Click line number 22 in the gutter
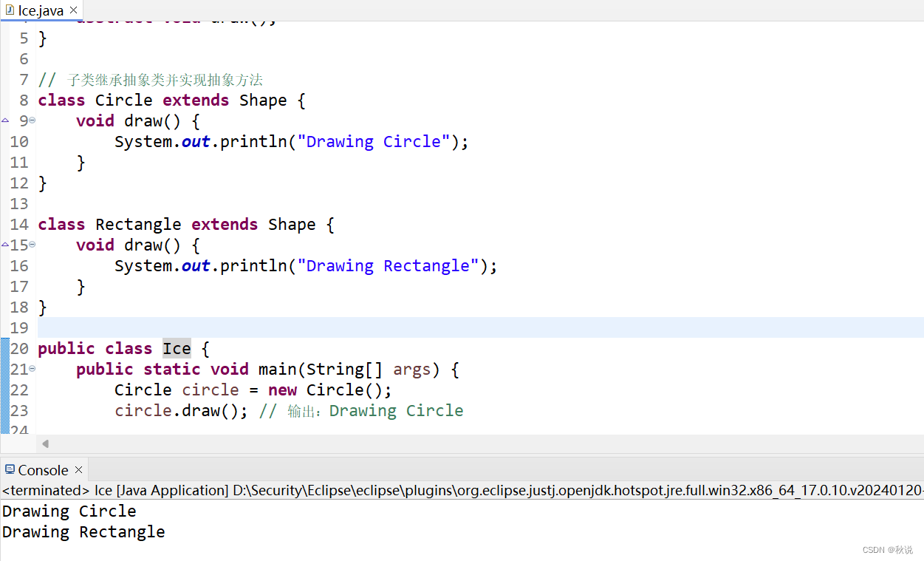 point(19,390)
